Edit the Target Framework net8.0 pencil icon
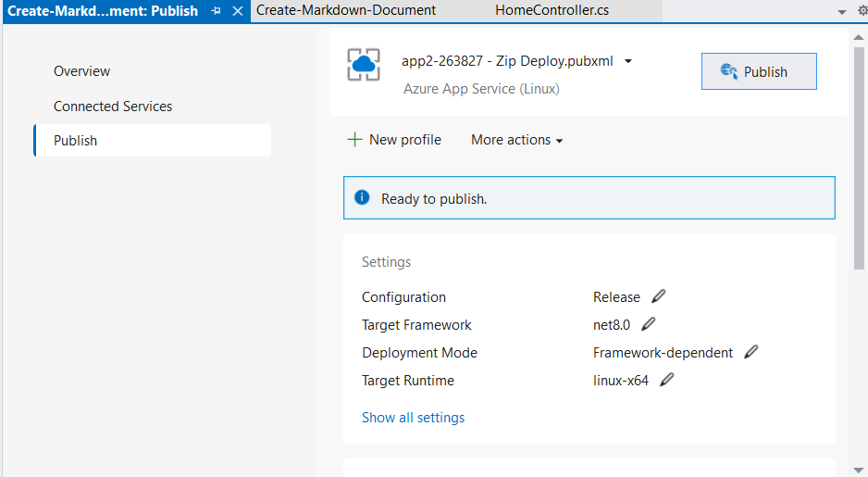Image resolution: width=868 pixels, height=477 pixels. point(649,324)
